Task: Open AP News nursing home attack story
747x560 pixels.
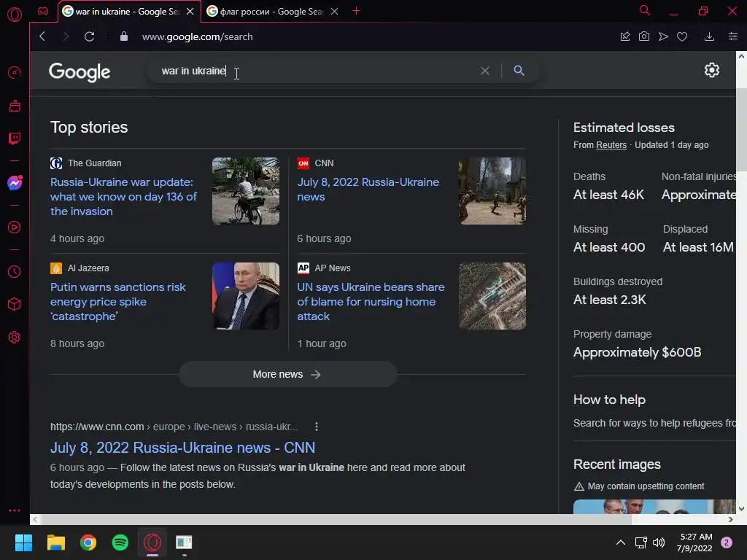Action: click(x=371, y=301)
